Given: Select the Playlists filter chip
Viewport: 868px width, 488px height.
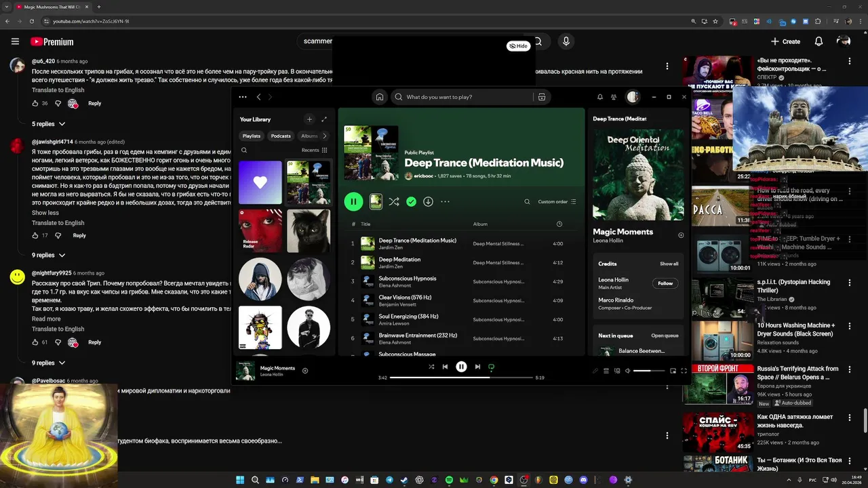Looking at the screenshot, I should click(252, 136).
